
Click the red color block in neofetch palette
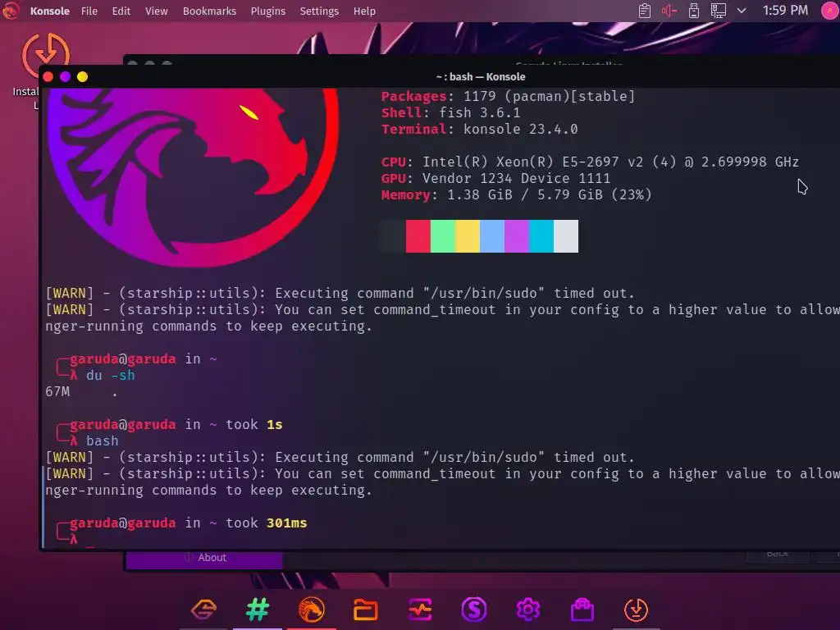[418, 235]
